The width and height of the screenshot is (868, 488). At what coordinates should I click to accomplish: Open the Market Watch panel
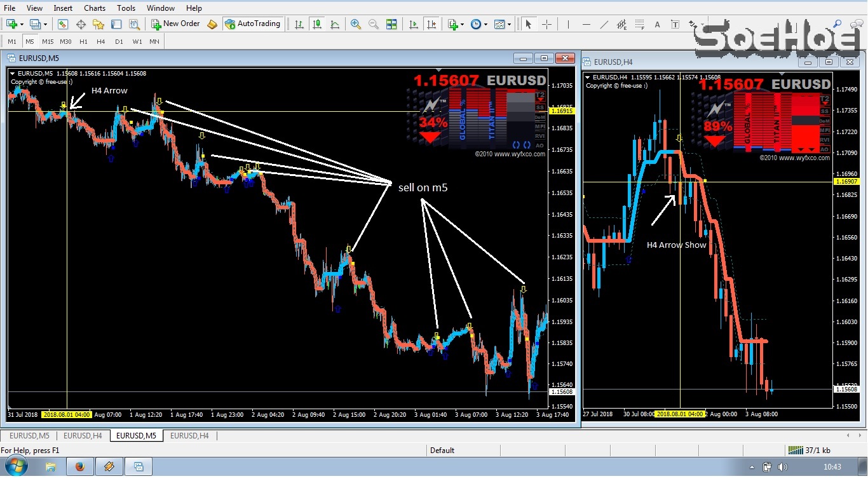63,24
